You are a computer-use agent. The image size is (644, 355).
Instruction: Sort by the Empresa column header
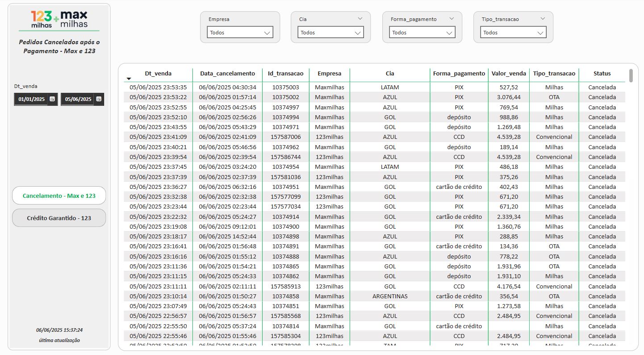coord(330,73)
